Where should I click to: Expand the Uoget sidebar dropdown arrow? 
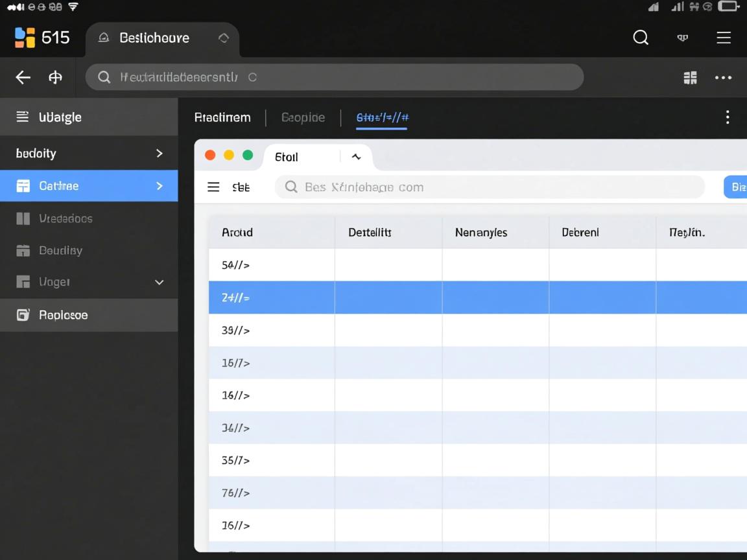click(x=160, y=283)
